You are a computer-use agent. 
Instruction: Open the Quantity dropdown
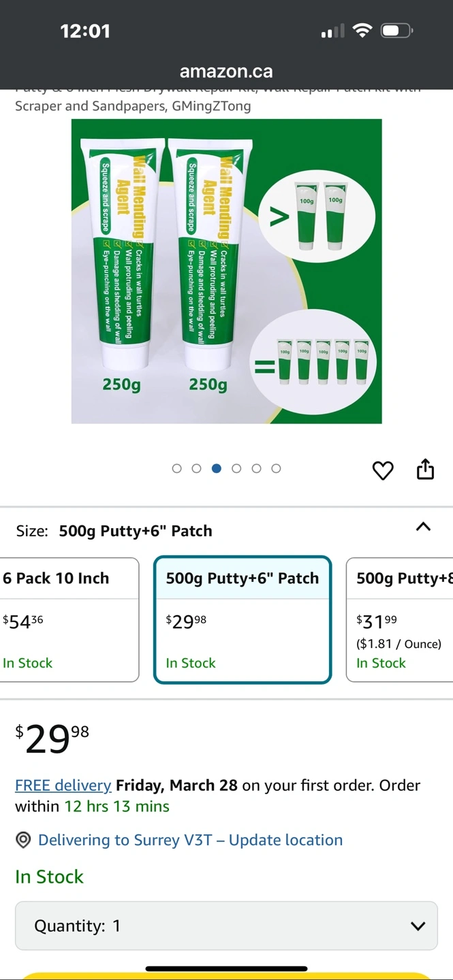tap(226, 926)
